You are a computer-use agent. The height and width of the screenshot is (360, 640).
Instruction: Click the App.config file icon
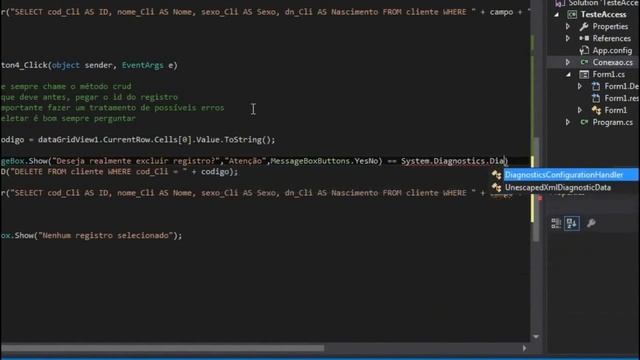click(584, 51)
